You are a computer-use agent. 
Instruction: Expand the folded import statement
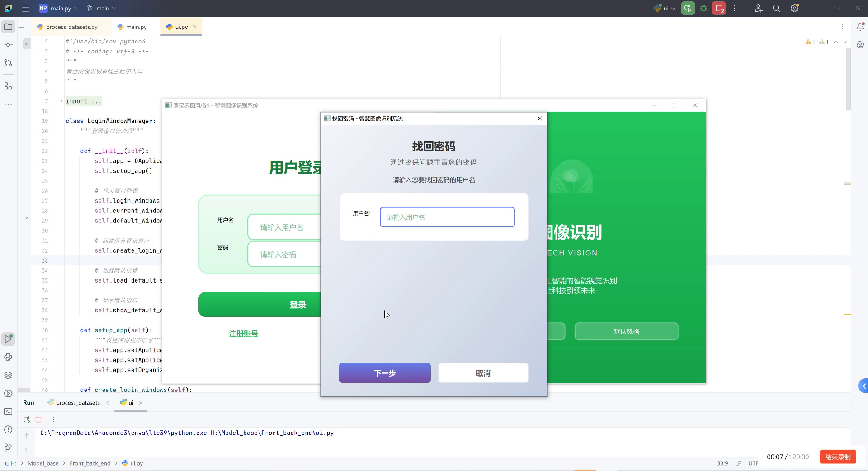click(x=61, y=101)
